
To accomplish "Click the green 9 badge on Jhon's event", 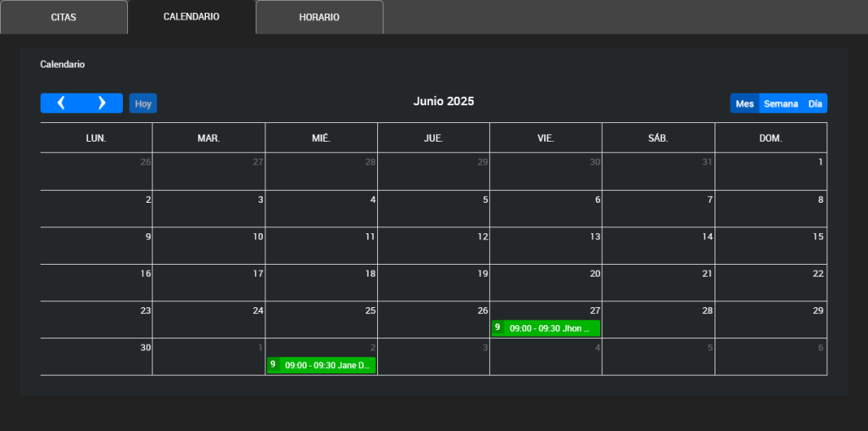I will coord(498,327).
